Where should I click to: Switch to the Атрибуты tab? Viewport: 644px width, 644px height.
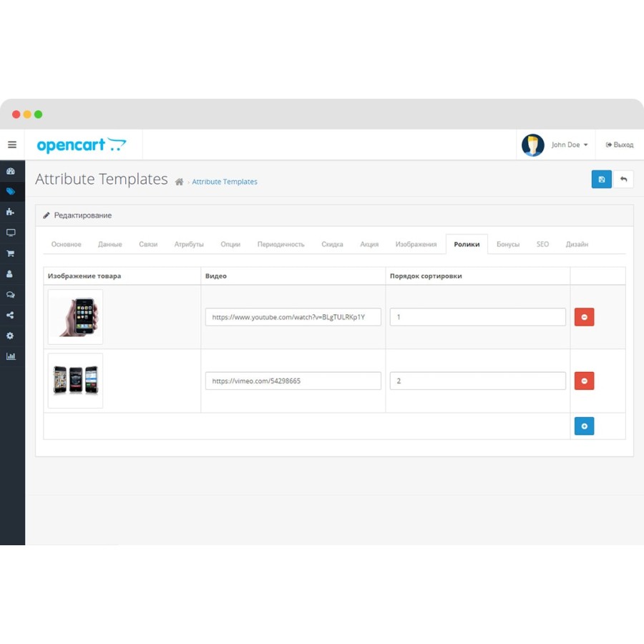pos(189,245)
